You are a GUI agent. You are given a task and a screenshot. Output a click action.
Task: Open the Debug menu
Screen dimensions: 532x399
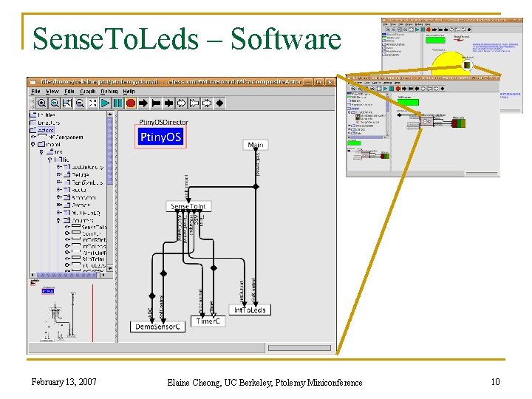pos(109,92)
